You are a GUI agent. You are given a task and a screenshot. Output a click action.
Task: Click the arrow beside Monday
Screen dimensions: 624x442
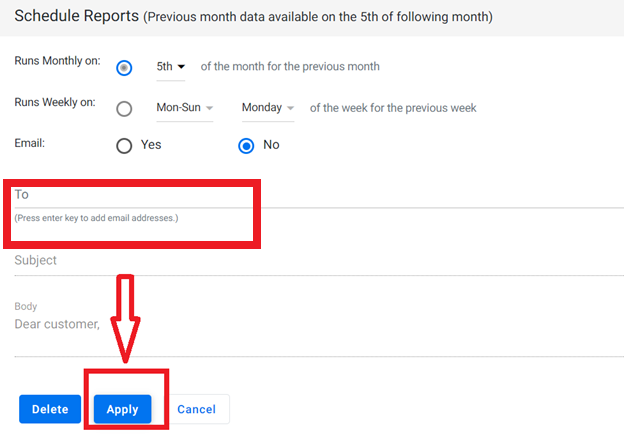[x=291, y=108]
